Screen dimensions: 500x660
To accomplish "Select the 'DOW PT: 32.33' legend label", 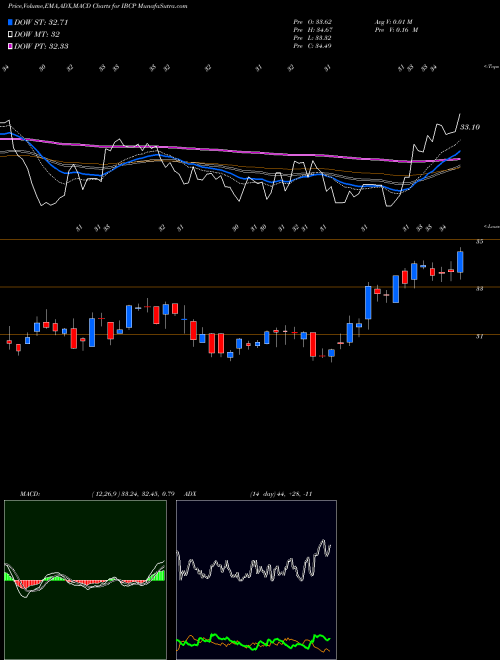I will [41, 46].
